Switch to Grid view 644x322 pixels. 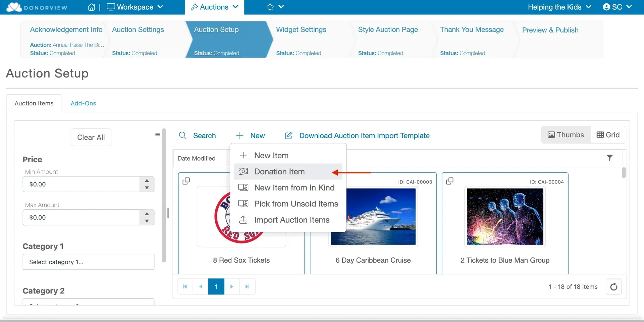608,135
